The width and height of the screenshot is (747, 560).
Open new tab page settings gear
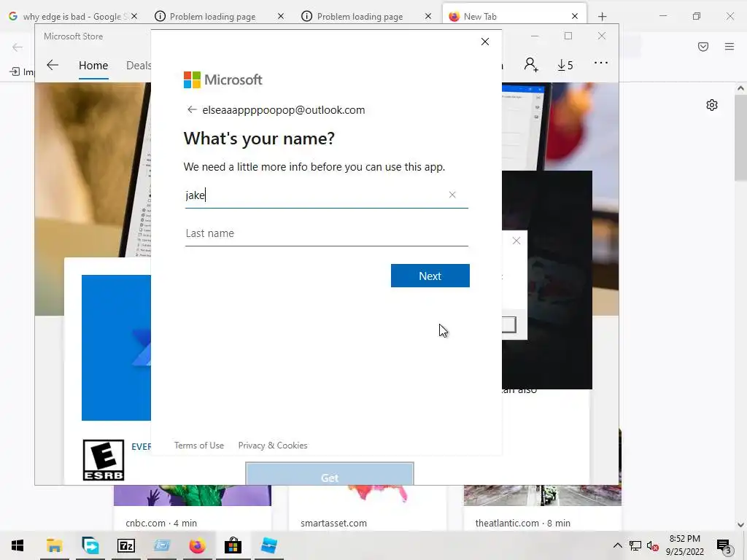712,105
